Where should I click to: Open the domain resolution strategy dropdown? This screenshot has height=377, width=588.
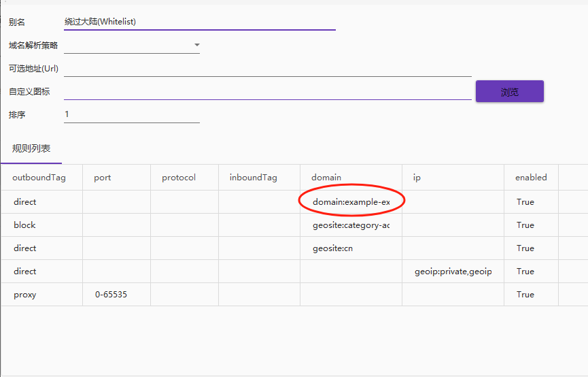(x=132, y=45)
